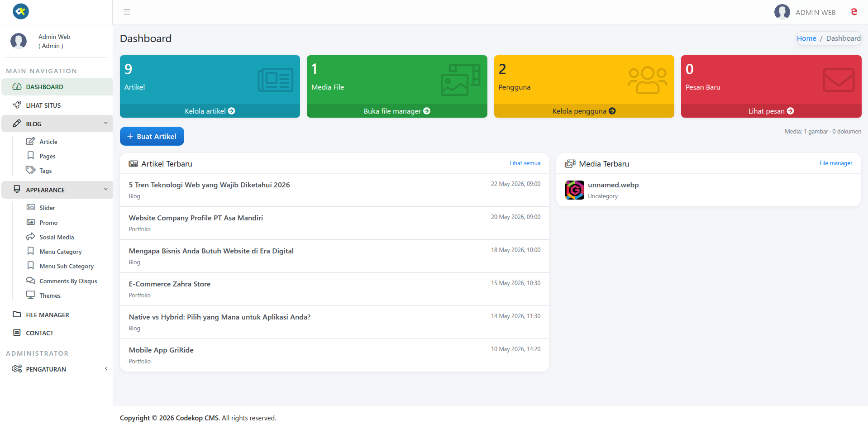This screenshot has height=429, width=868.
Task: Click the Slider image icon under Appearance
Action: point(31,207)
